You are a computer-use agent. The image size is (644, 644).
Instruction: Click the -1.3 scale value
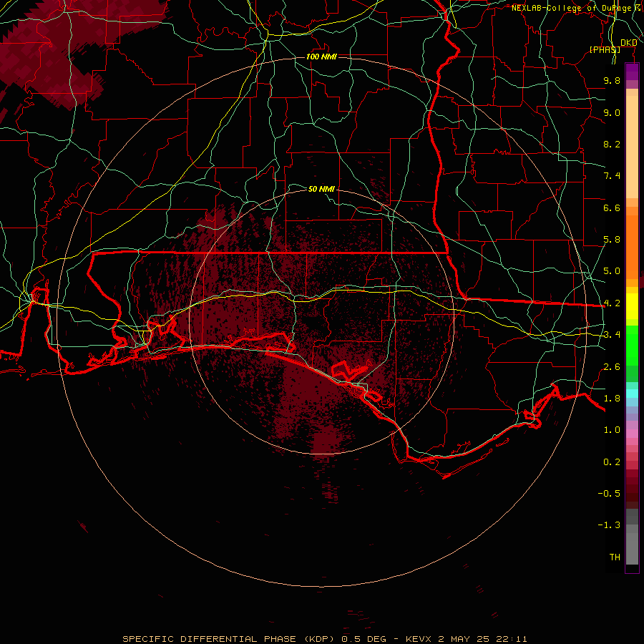point(609,525)
